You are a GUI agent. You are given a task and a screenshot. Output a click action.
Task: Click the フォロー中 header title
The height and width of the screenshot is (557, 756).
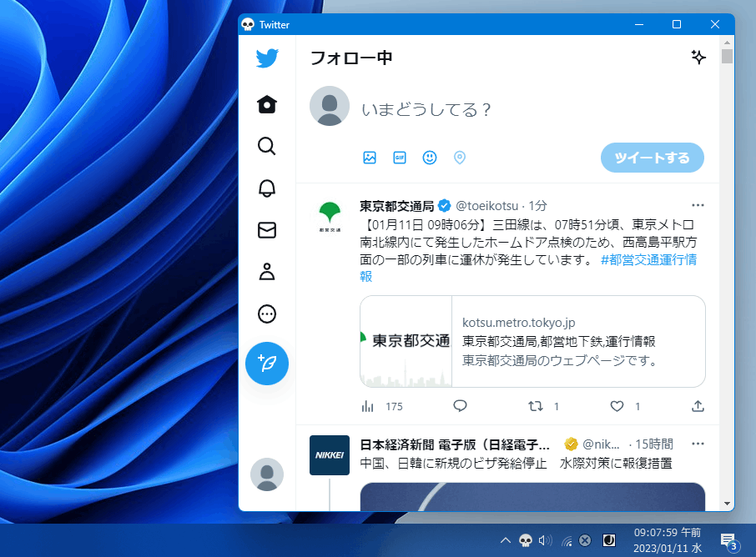point(351,58)
